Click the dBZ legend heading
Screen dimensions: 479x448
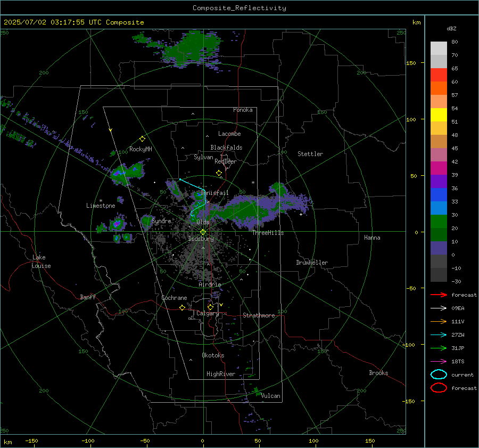click(x=451, y=28)
